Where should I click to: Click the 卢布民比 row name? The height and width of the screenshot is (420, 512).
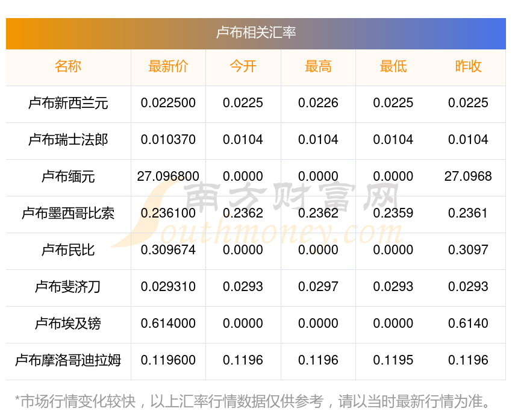pyautogui.click(x=68, y=250)
